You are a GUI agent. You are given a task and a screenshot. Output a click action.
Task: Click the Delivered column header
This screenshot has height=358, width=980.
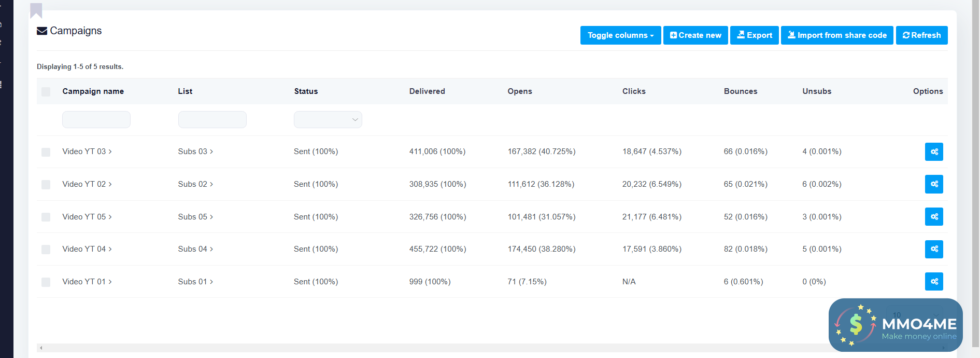tap(427, 91)
